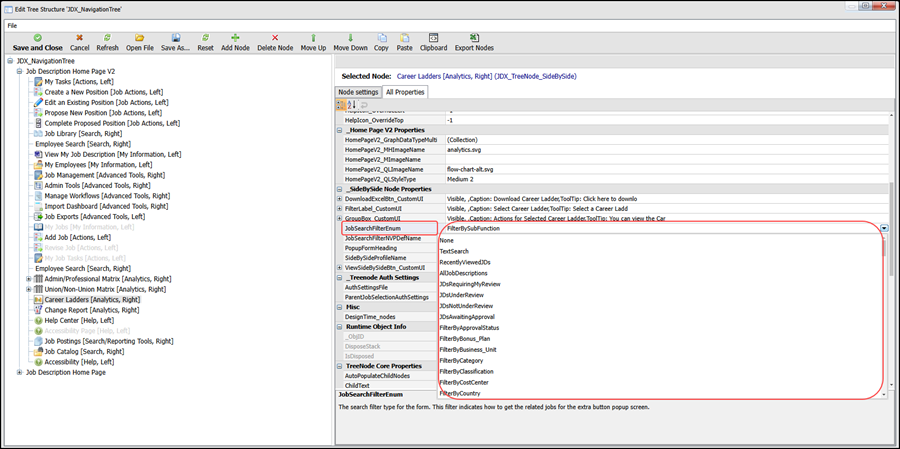Expand the Union/Non-Union Matrix node
The height and width of the screenshot is (449, 900).
pyautogui.click(x=29, y=289)
